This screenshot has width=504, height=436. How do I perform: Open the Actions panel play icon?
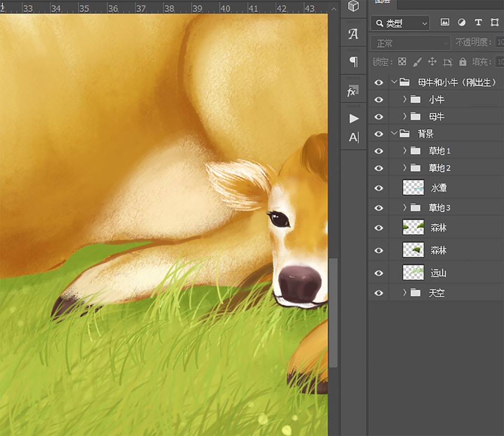coord(354,119)
